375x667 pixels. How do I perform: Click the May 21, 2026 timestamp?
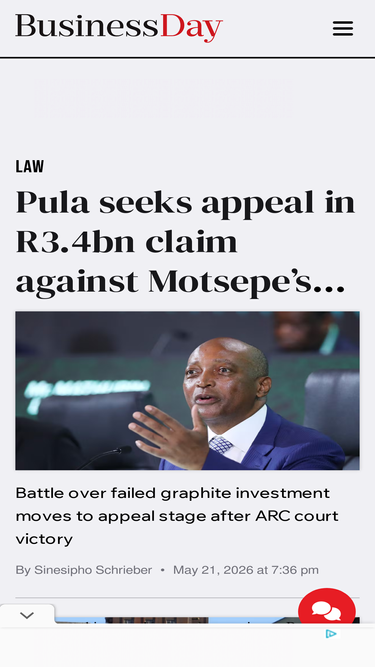246,570
